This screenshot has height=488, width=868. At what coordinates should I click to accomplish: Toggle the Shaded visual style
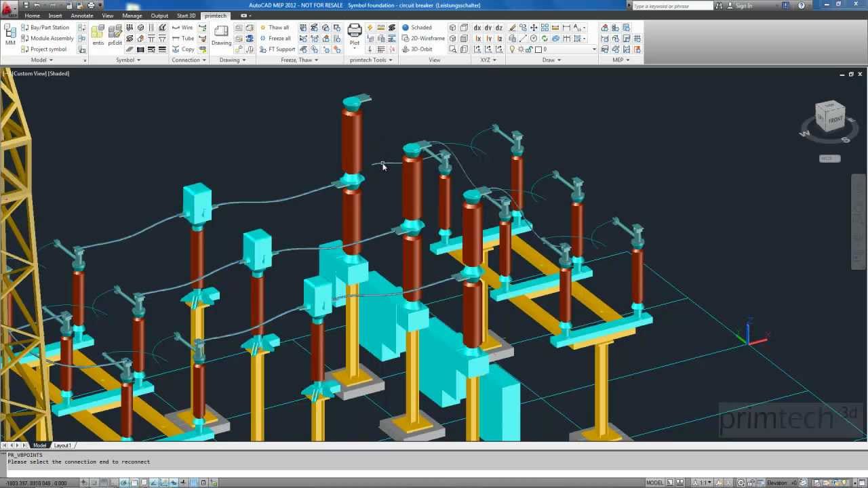pos(422,27)
